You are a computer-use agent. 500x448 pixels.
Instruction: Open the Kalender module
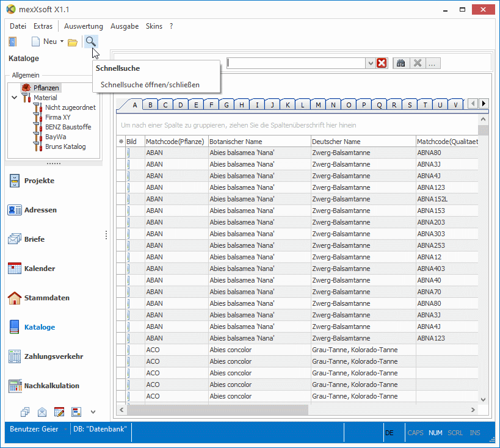coord(32,269)
